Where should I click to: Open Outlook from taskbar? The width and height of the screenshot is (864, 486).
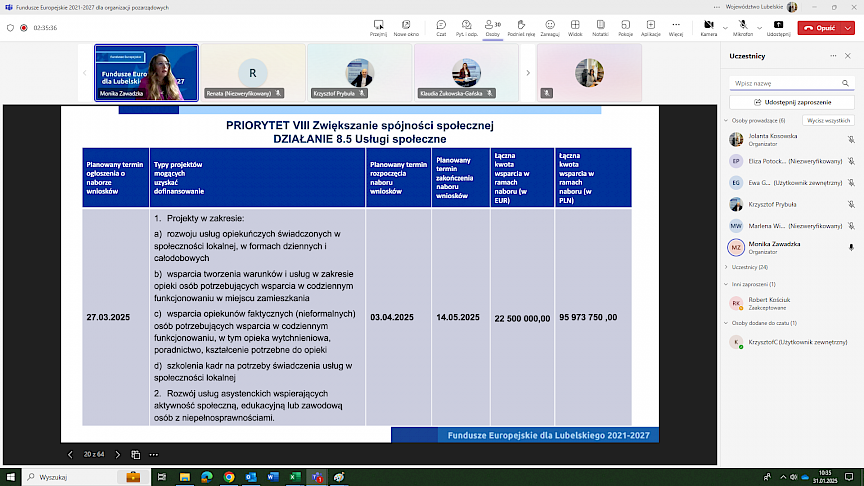tap(251, 477)
